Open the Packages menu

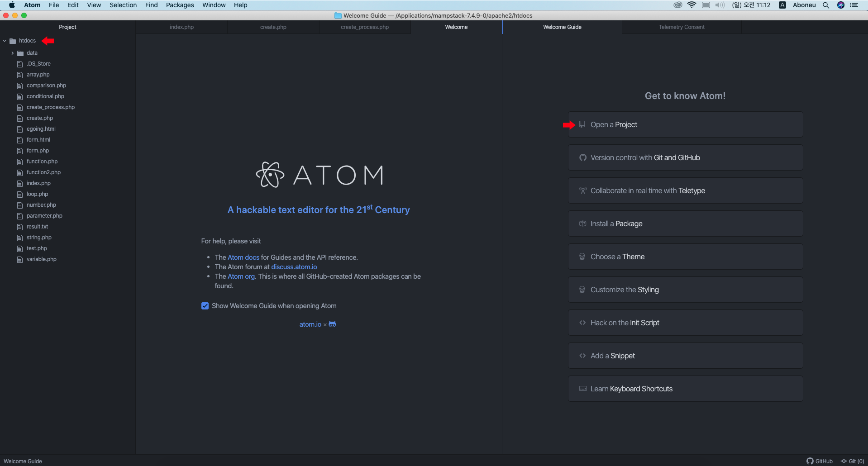point(180,5)
